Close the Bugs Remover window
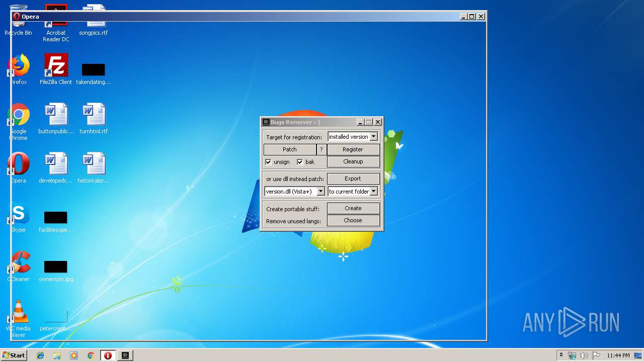Screen dimensions: 644x362 (378, 122)
